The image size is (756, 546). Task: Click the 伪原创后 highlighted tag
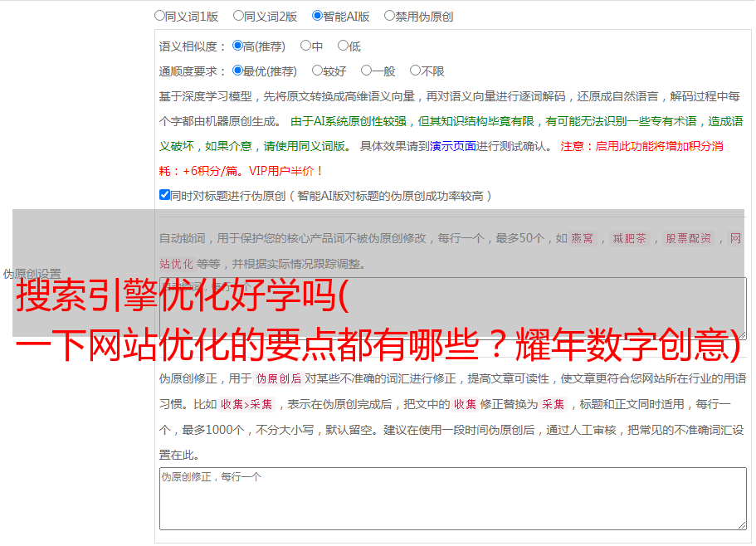pyautogui.click(x=279, y=378)
